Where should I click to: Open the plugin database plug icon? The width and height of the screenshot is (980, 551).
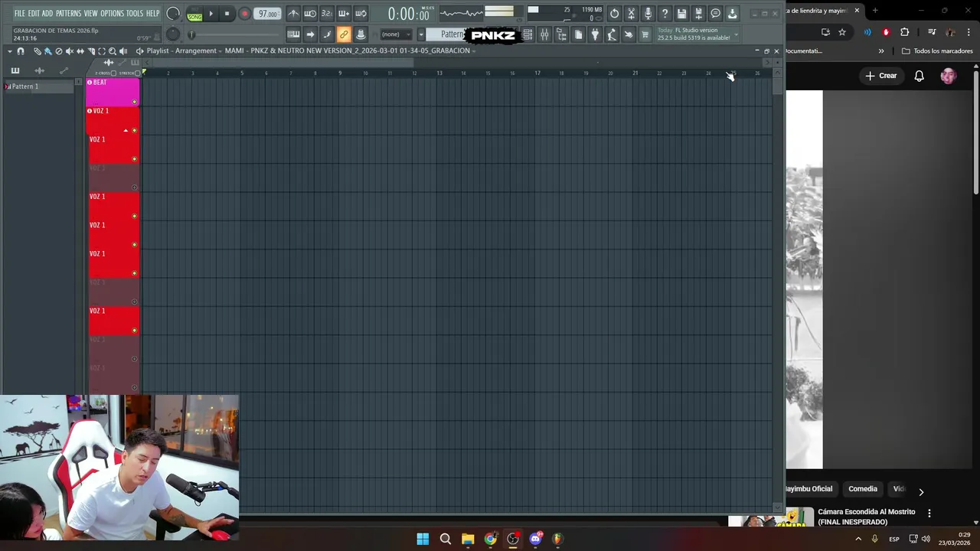(595, 34)
